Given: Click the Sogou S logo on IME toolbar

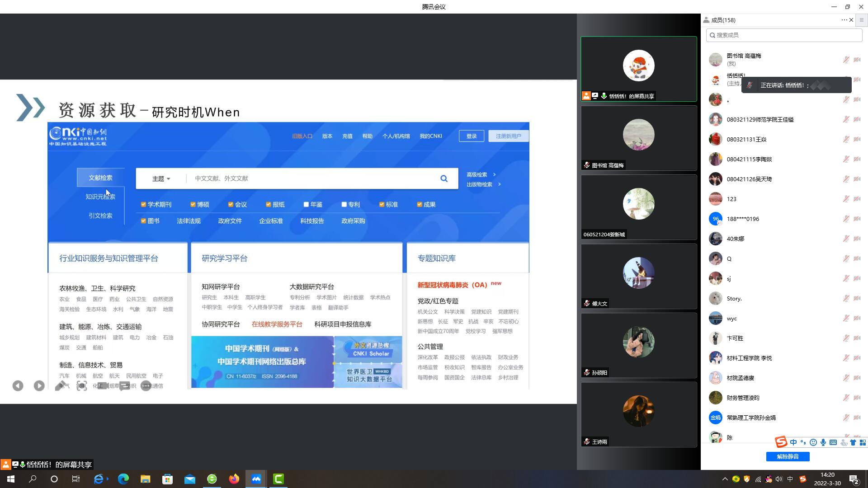Looking at the screenshot, I should pyautogui.click(x=781, y=442).
